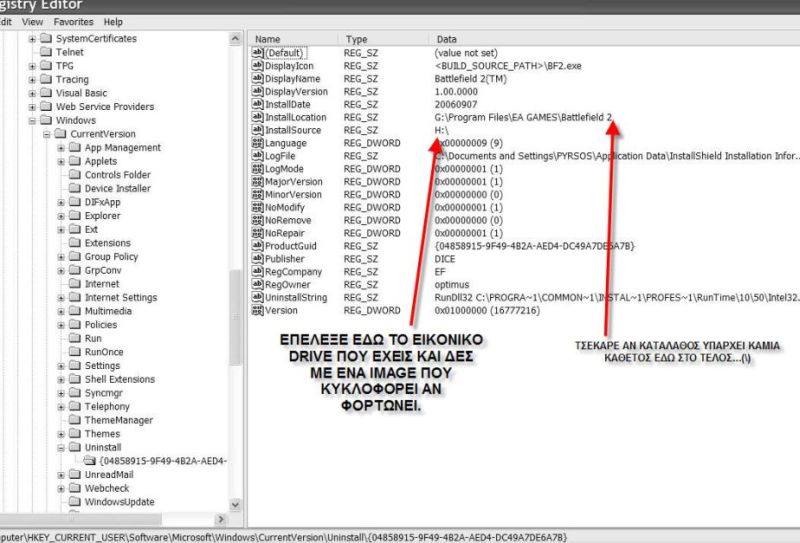Click the data 'Battlefield 2(TM)'

point(470,79)
